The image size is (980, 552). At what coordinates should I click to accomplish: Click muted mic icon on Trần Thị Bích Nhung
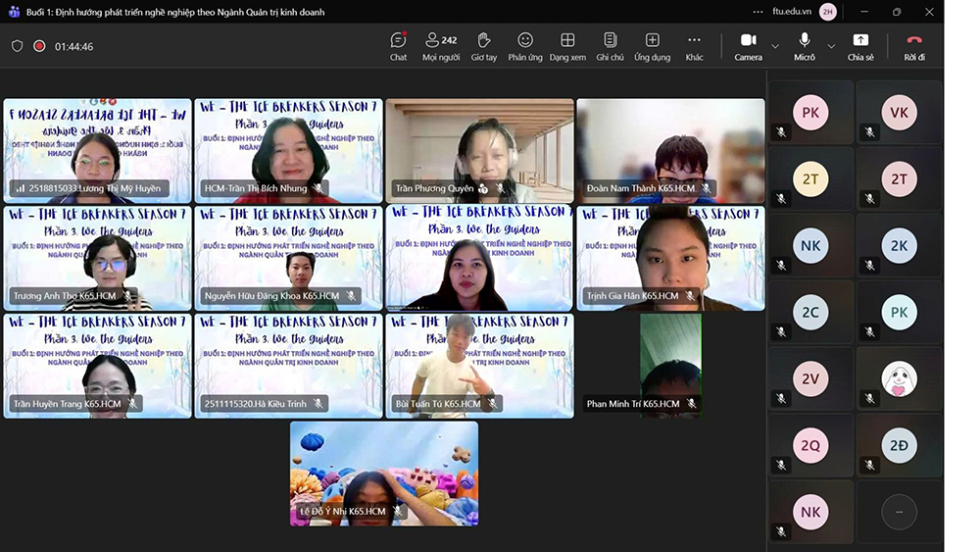pos(318,188)
